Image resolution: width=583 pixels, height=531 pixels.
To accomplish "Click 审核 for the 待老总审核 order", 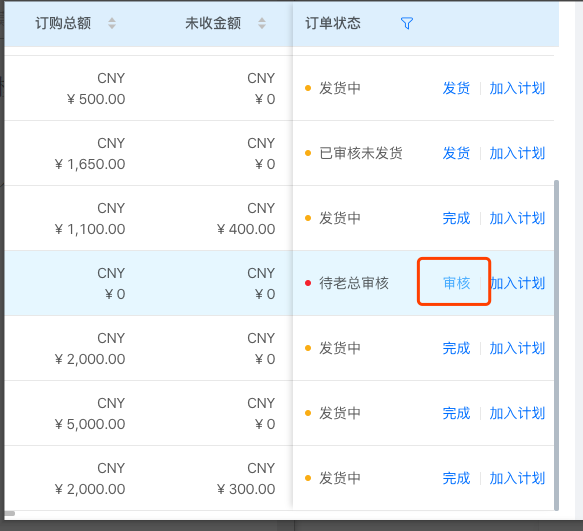I will pyautogui.click(x=457, y=283).
